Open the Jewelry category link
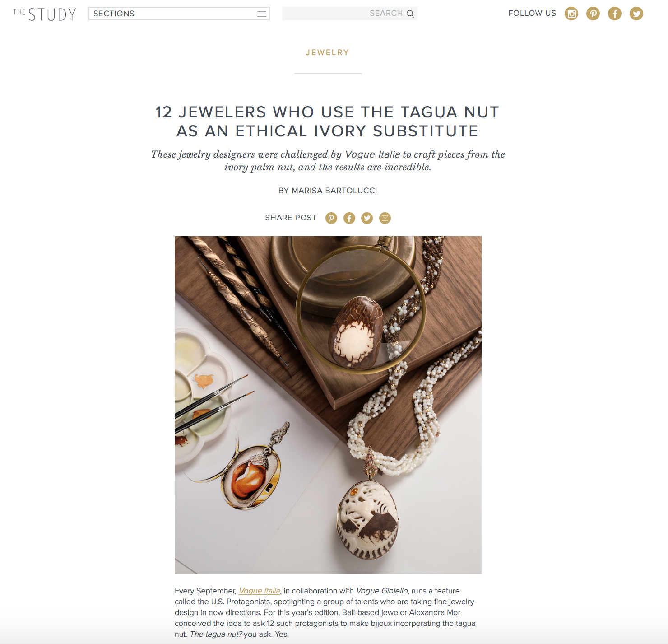This screenshot has width=668, height=644. coord(328,52)
